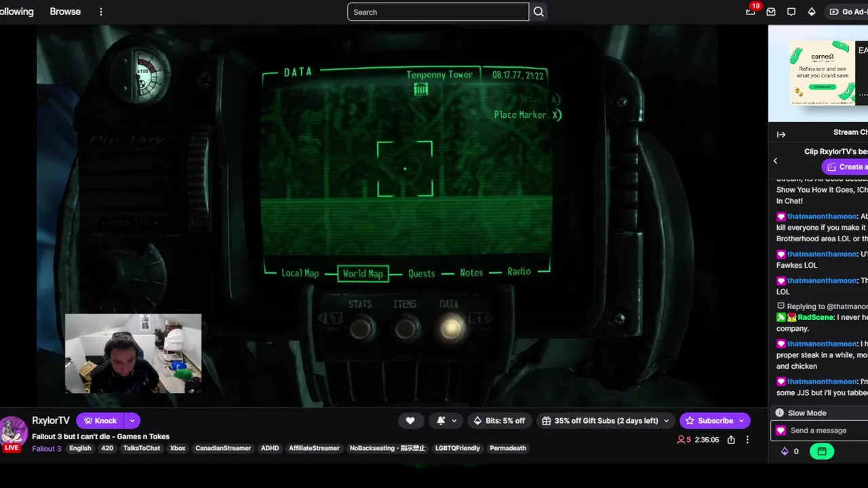Open the inbox notifications icon
Image resolution: width=868 pixels, height=488 pixels.
coord(771,12)
